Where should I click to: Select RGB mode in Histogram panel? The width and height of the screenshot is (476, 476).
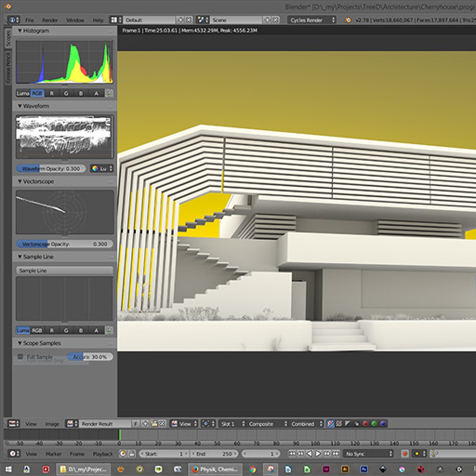(x=37, y=93)
